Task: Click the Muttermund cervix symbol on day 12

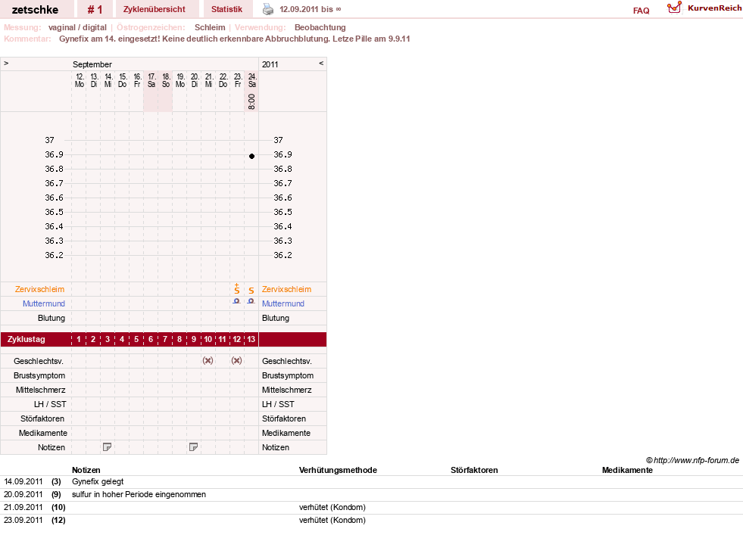Action: (x=236, y=301)
